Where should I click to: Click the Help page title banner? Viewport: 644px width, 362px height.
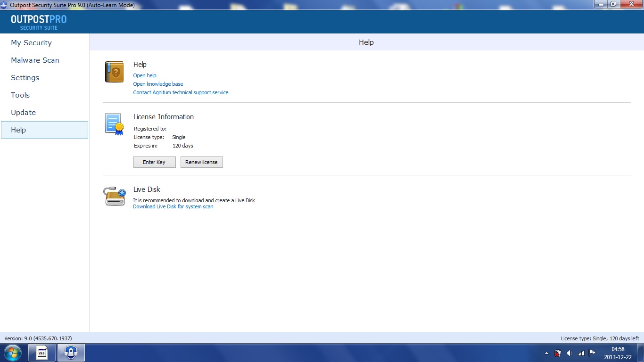coord(366,42)
